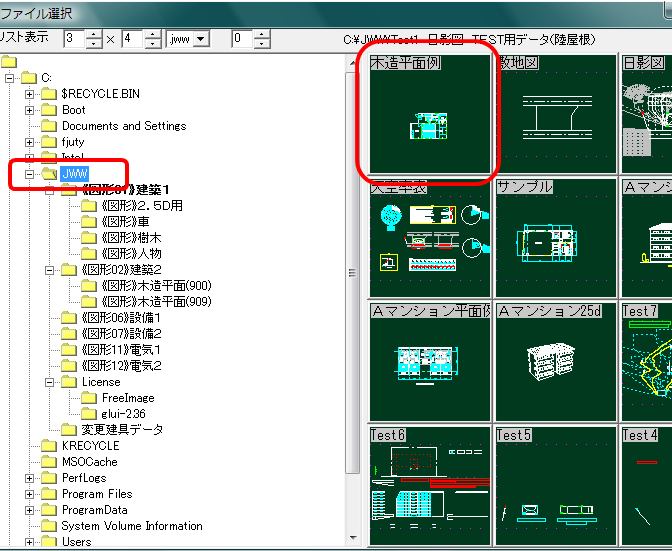Collapse the JWW folder tree node

tap(30, 174)
